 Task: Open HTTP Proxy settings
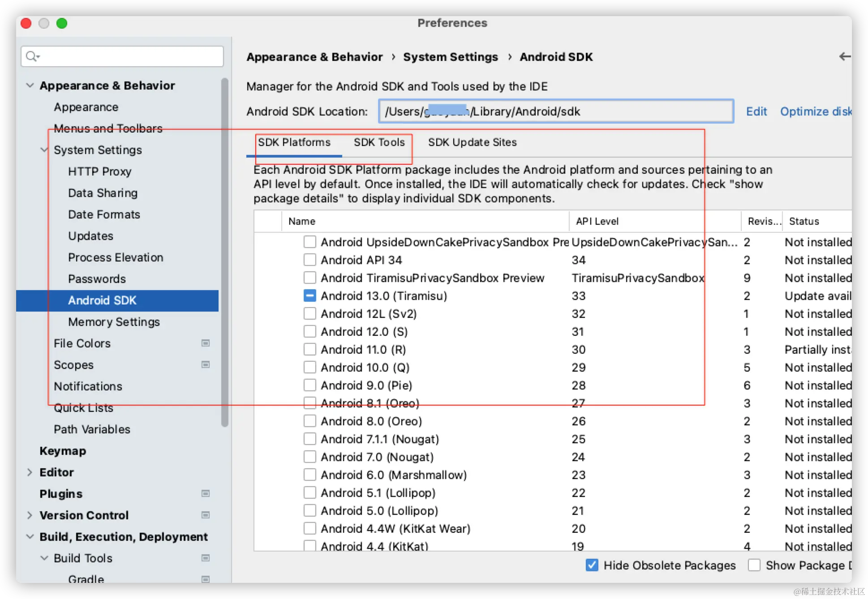point(100,171)
